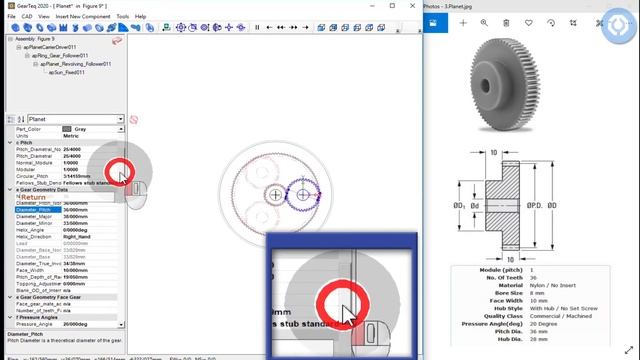
Task: Delete the photo with the trash icon
Action: (506, 23)
